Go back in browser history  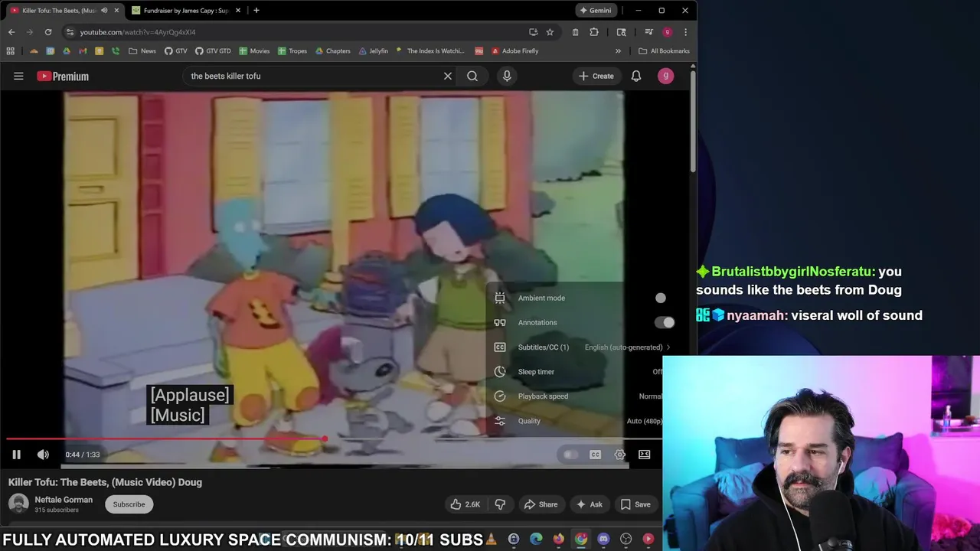pos(11,32)
